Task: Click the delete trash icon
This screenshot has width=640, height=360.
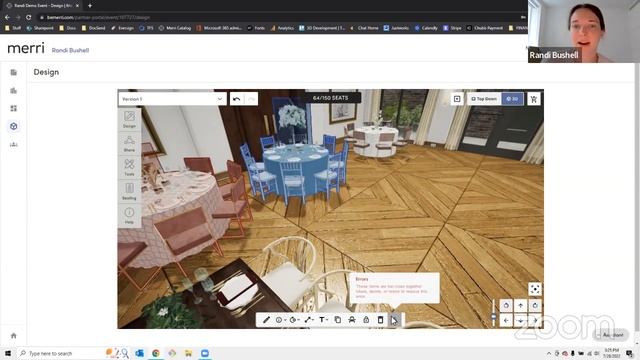Action: coord(380,320)
